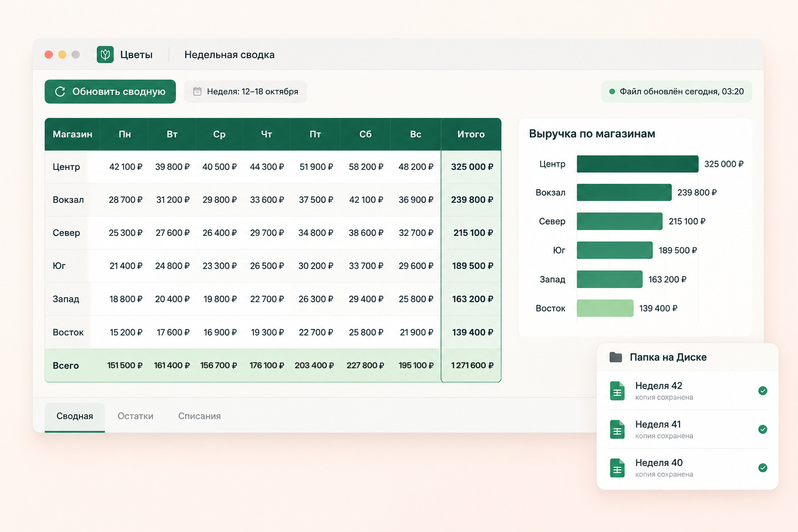Screen dimensions: 798x532
Task: Click the 1 271 600 ₽ grand total cell
Action: [472, 365]
